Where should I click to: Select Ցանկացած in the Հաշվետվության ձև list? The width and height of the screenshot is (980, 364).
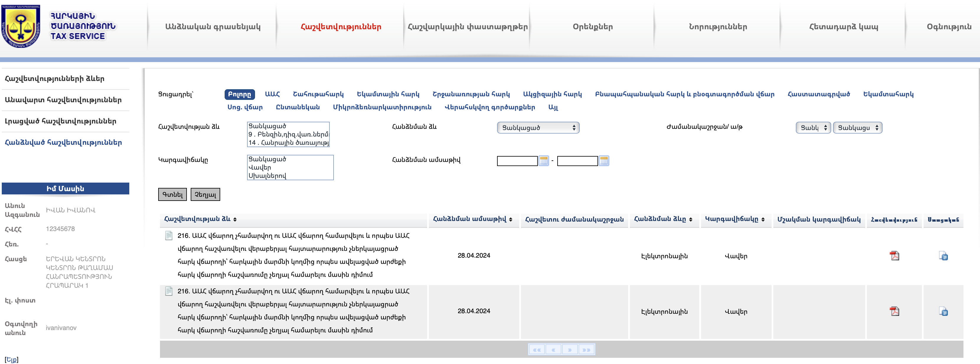pyautogui.click(x=288, y=126)
